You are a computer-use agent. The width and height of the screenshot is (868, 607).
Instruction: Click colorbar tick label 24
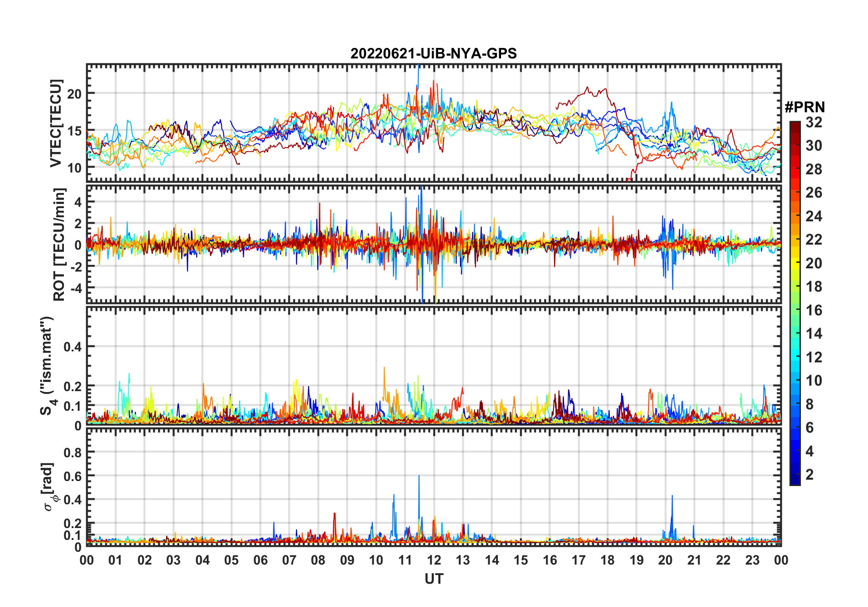pyautogui.click(x=814, y=216)
